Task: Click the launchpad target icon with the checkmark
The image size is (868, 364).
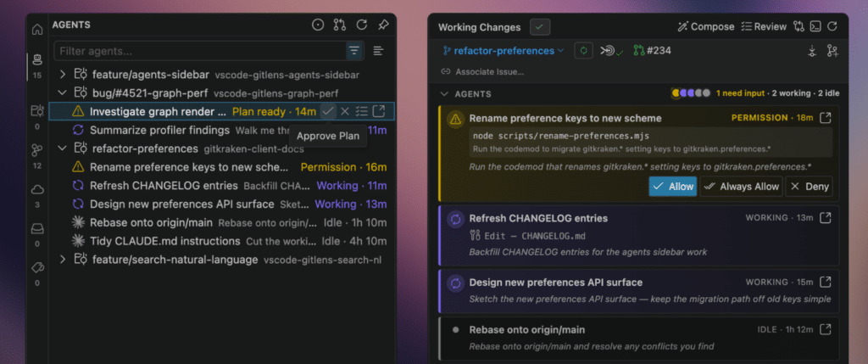Action: point(612,51)
